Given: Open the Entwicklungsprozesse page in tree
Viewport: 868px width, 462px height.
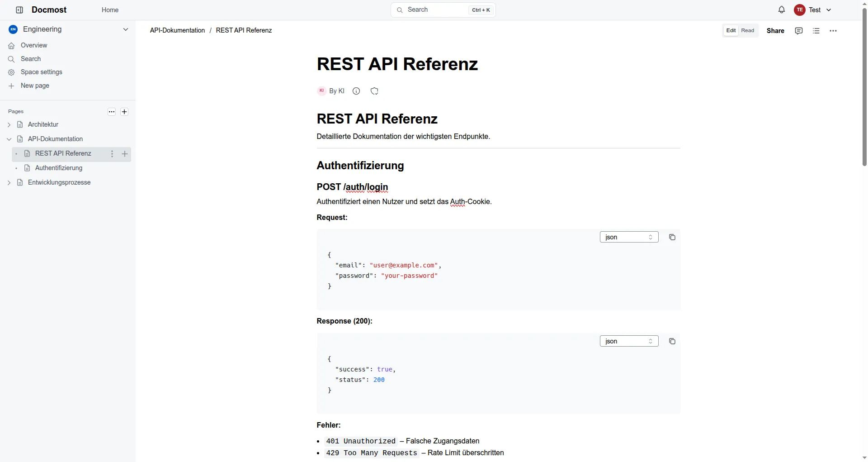Looking at the screenshot, I should tap(59, 182).
